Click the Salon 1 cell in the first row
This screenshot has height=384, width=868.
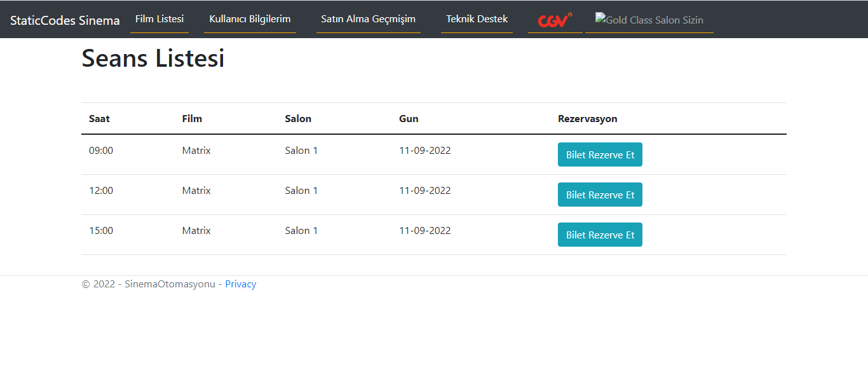click(301, 150)
